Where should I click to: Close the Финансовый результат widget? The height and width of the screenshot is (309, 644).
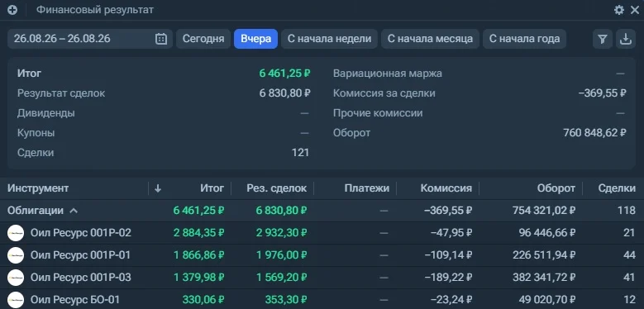click(x=635, y=10)
